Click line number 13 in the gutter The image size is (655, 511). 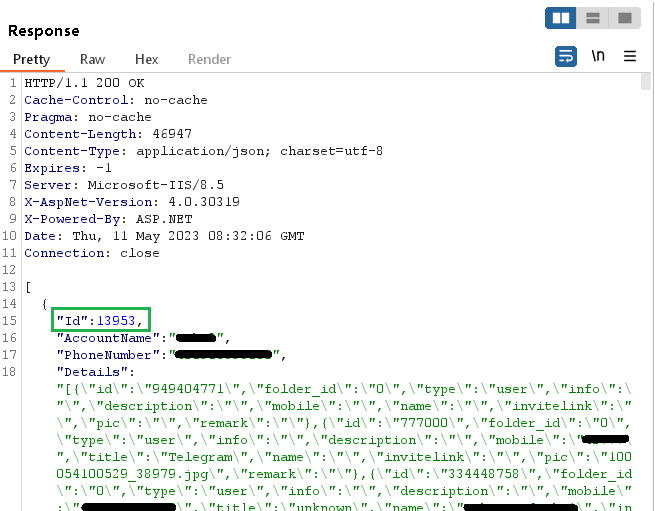point(9,287)
